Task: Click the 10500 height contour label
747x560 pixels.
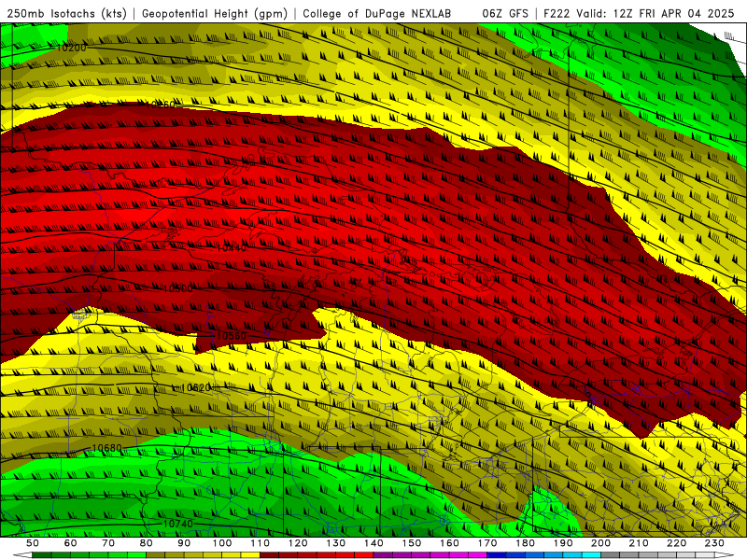Action: point(178,288)
